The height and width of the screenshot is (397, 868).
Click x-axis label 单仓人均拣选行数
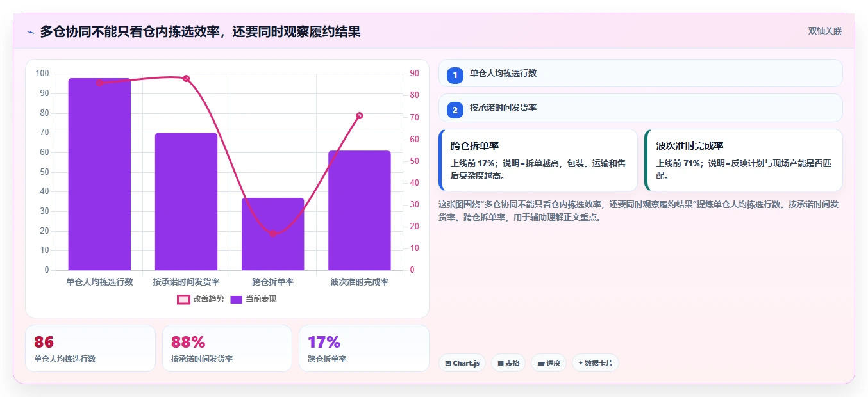[x=99, y=282]
